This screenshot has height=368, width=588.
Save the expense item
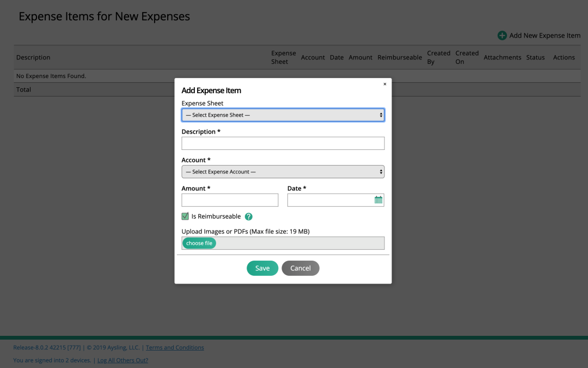point(262,268)
